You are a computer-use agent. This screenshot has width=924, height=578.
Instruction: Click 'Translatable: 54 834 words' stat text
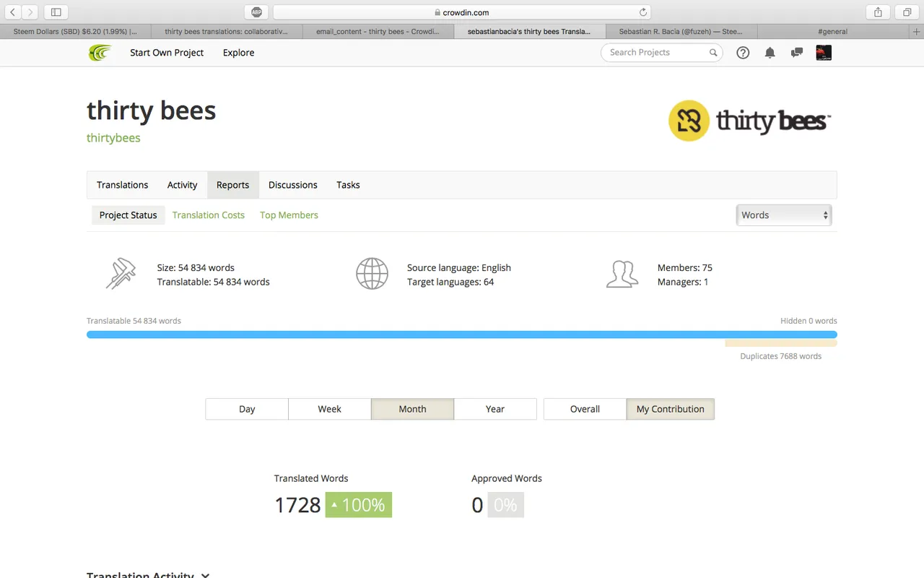[214, 282]
